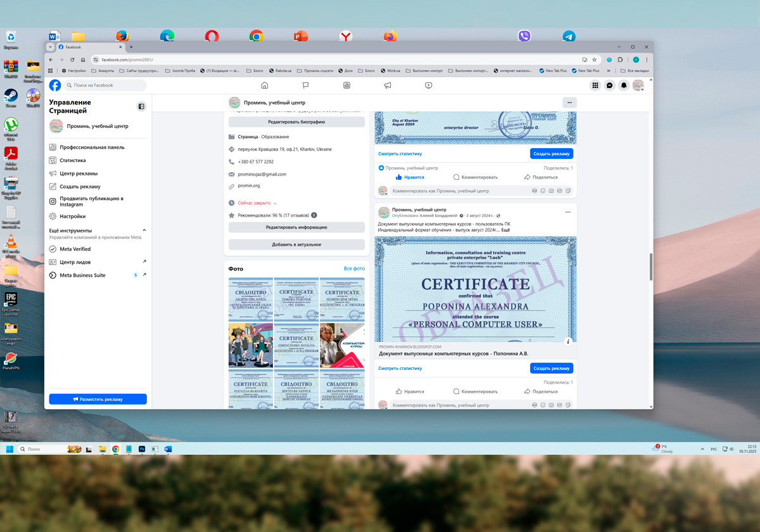Click the emoji icon in first comment box
This screenshot has height=532, width=760.
(x=543, y=191)
